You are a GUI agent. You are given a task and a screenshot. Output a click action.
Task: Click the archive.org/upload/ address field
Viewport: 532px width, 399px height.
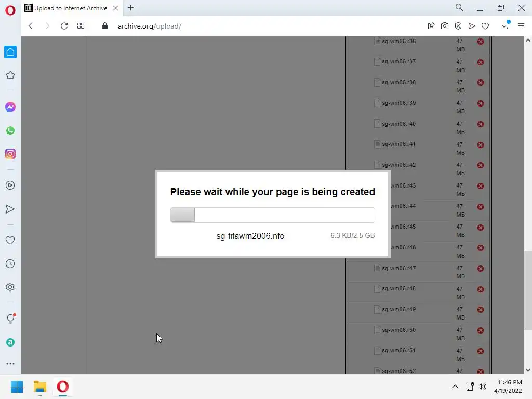pos(150,26)
